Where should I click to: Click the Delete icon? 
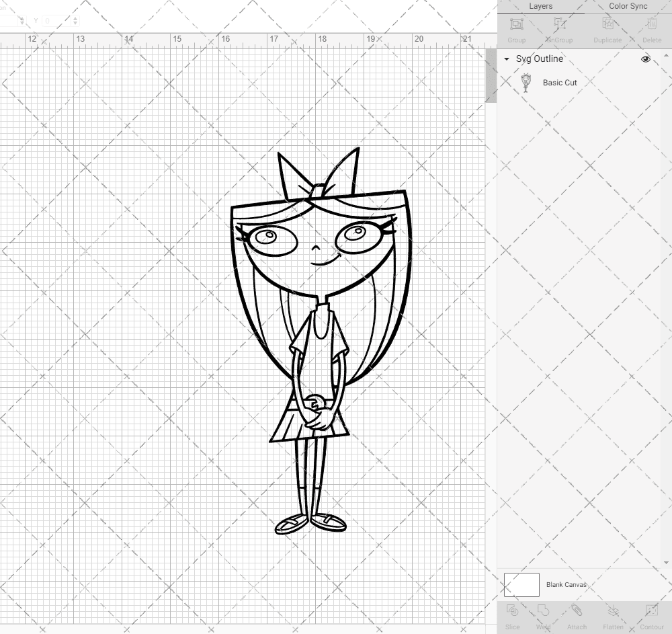coord(651,24)
